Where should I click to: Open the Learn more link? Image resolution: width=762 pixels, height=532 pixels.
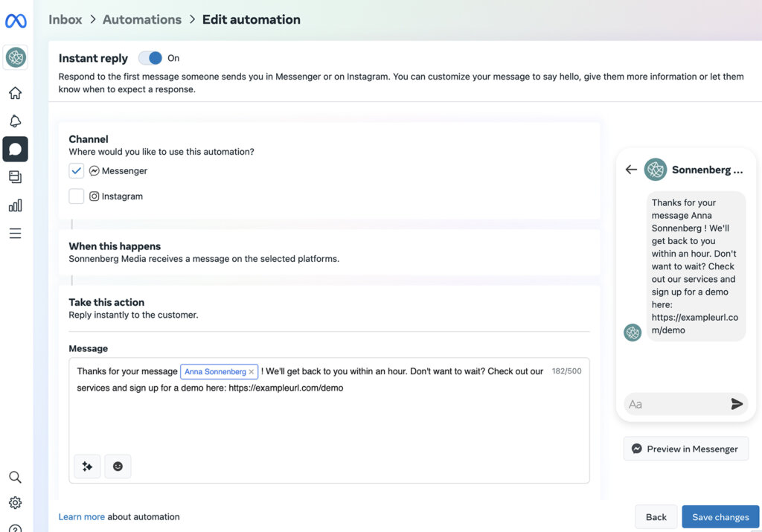pyautogui.click(x=81, y=516)
